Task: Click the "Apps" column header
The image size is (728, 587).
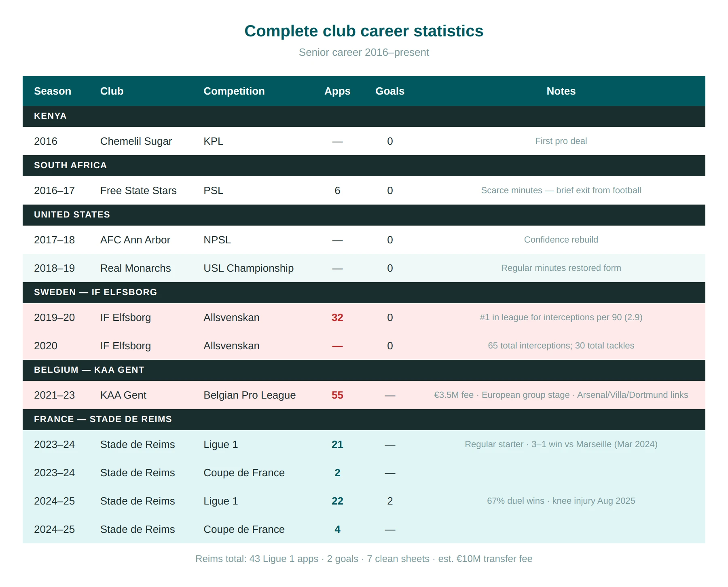Action: [337, 91]
